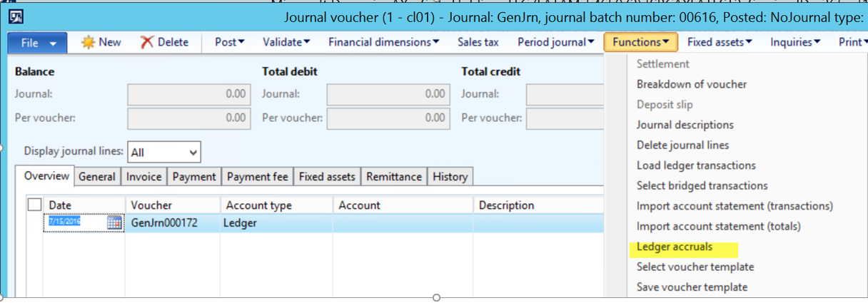Open the Fixed assets tab
Viewport: 868px width, 303px height.
tap(327, 177)
